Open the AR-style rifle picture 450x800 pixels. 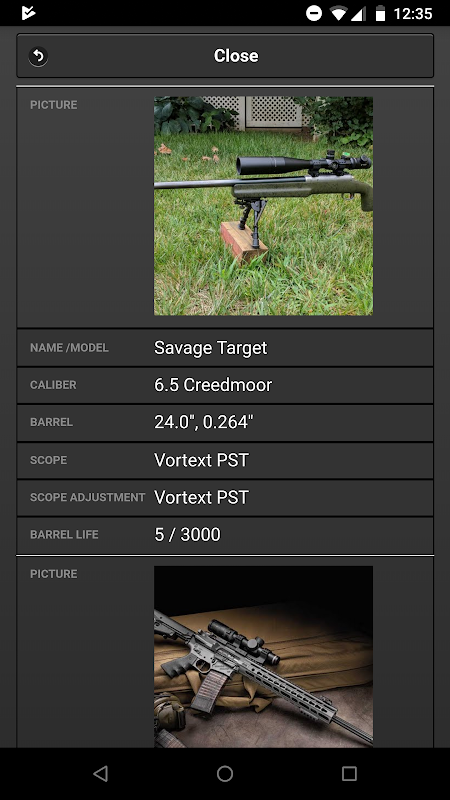coord(263,657)
